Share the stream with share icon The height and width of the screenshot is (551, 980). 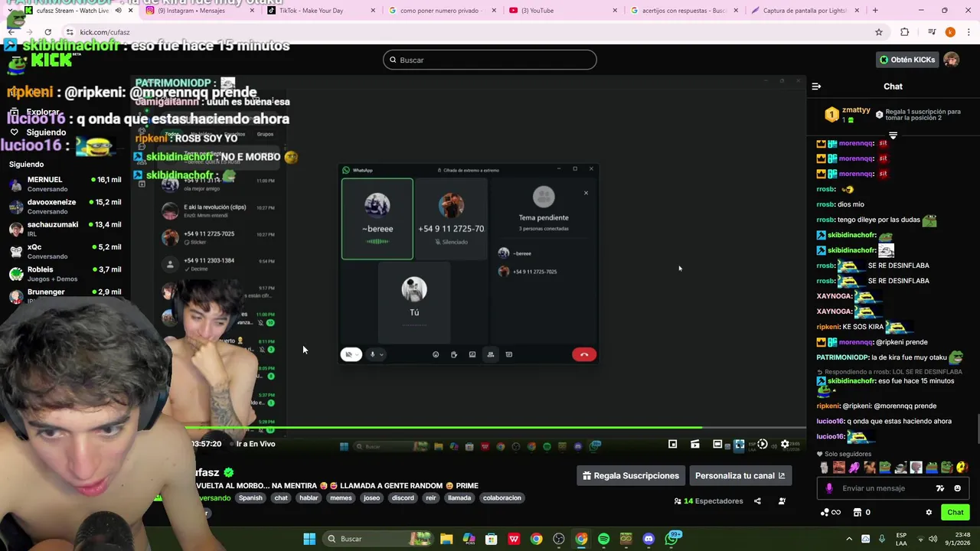[x=757, y=501]
